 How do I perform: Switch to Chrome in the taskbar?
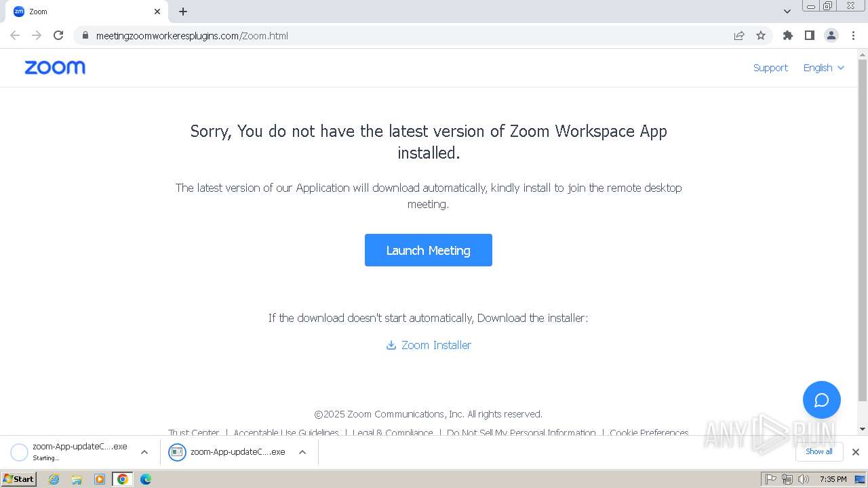click(x=123, y=479)
